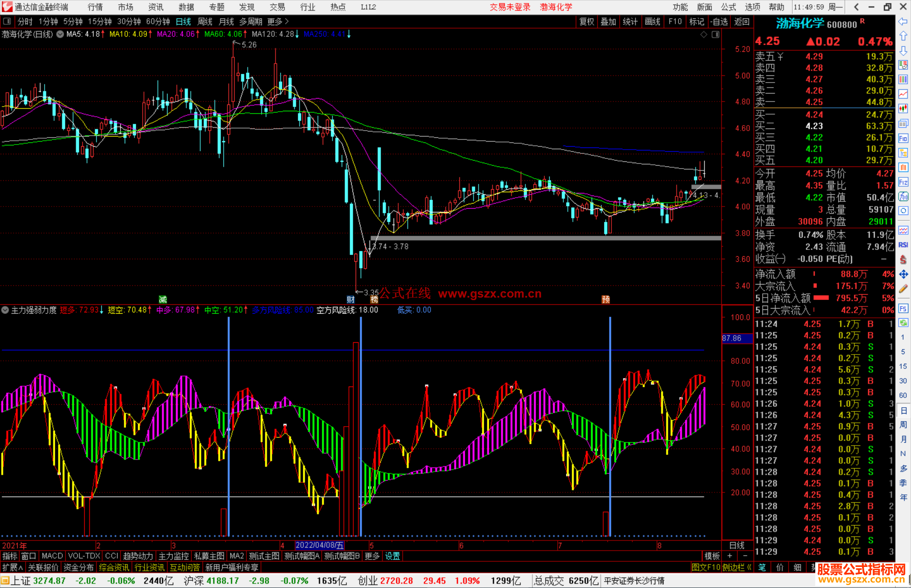This screenshot has height=588, width=911.
Task: Expand the 更多 period options at top
Action: pos(278,21)
